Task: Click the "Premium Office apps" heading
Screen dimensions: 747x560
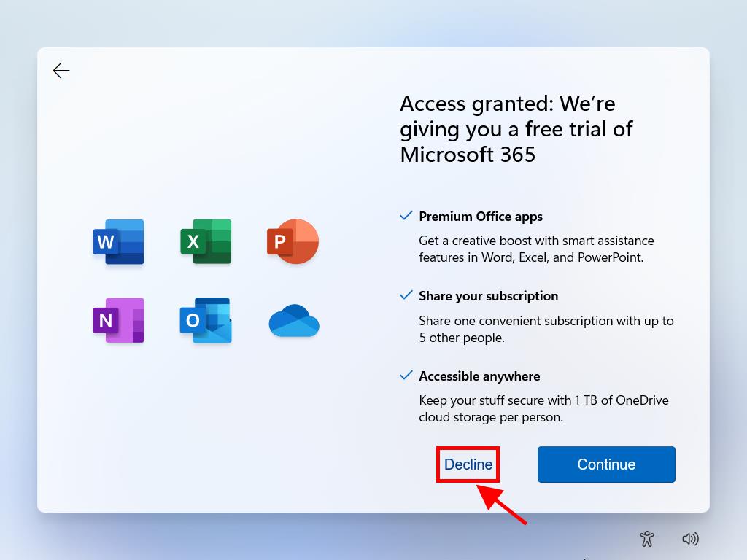Action: click(480, 217)
